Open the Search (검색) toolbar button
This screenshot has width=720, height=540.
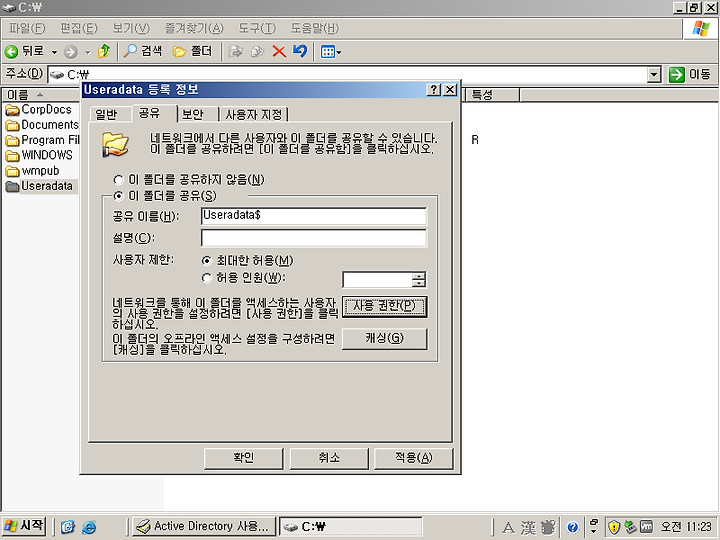click(x=143, y=51)
